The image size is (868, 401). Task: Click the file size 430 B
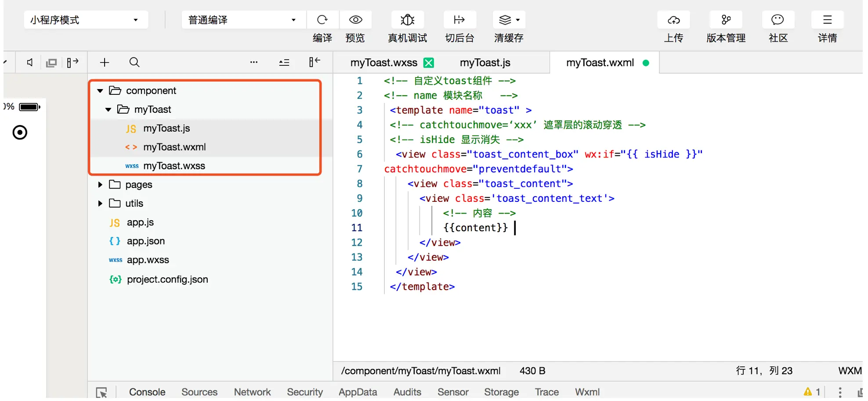(532, 371)
